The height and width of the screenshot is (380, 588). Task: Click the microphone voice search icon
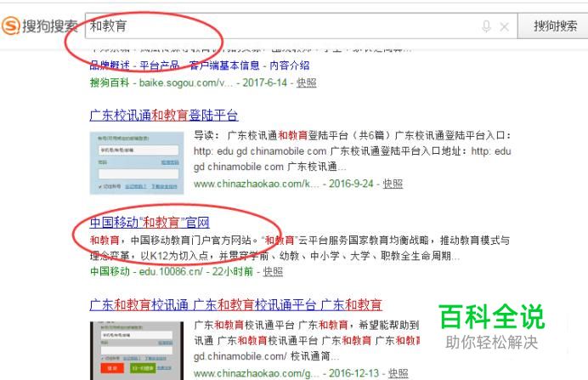click(486, 26)
